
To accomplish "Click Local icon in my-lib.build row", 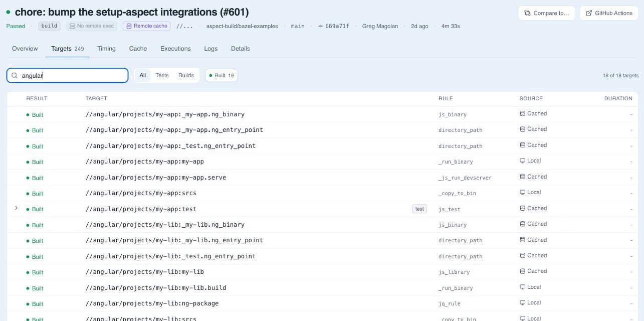I will [523, 287].
